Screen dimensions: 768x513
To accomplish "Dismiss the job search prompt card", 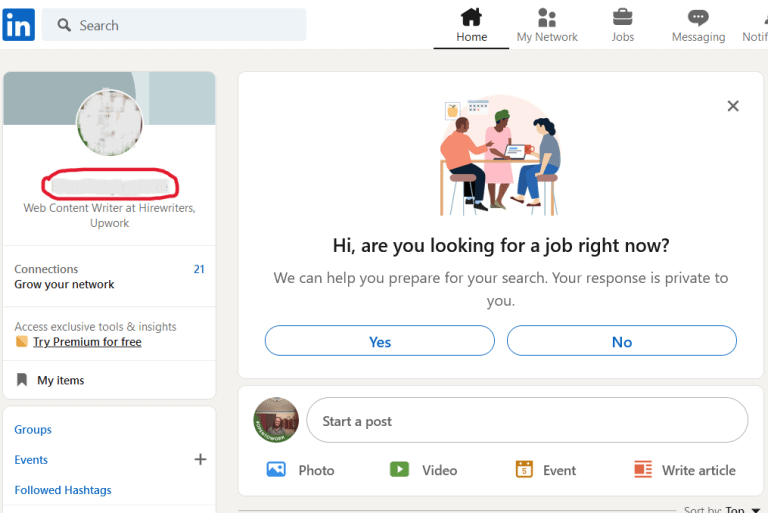I will (733, 106).
